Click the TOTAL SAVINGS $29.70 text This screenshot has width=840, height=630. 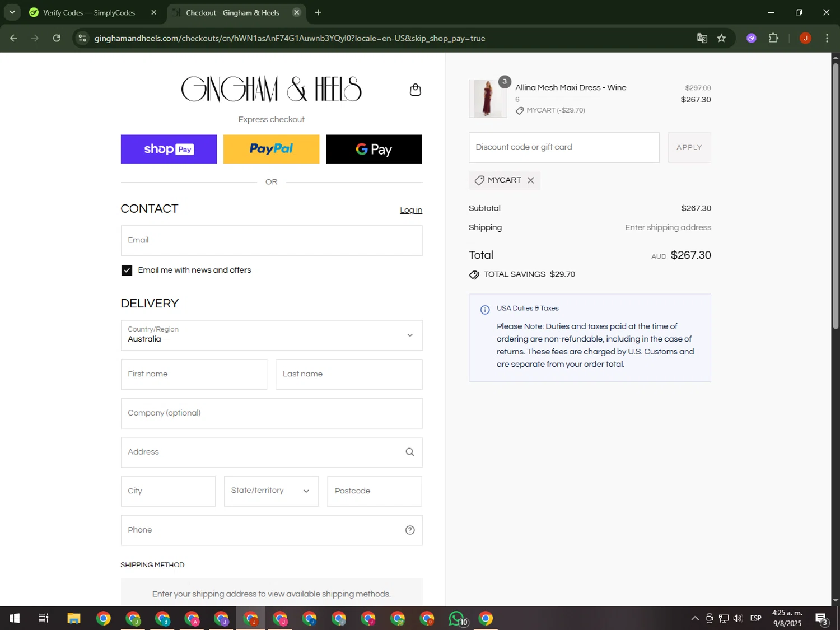[529, 274]
